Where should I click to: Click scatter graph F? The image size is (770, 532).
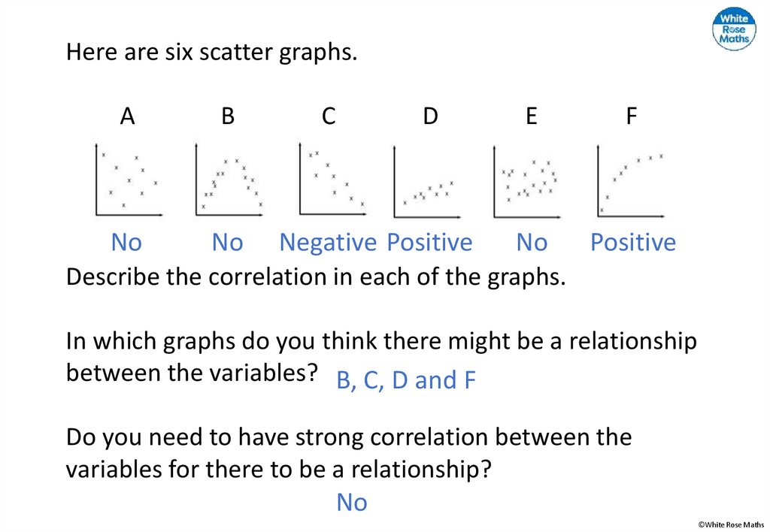click(x=632, y=180)
